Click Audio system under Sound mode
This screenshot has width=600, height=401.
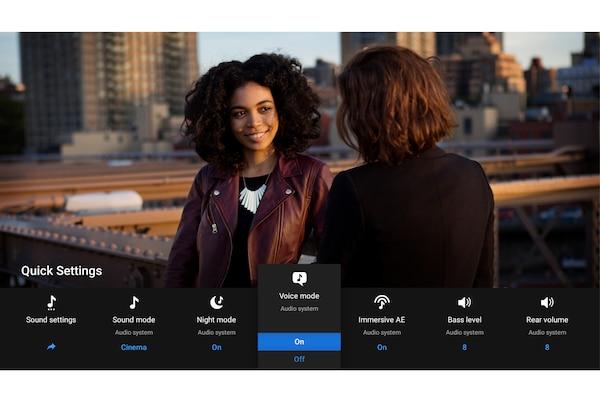(x=134, y=333)
